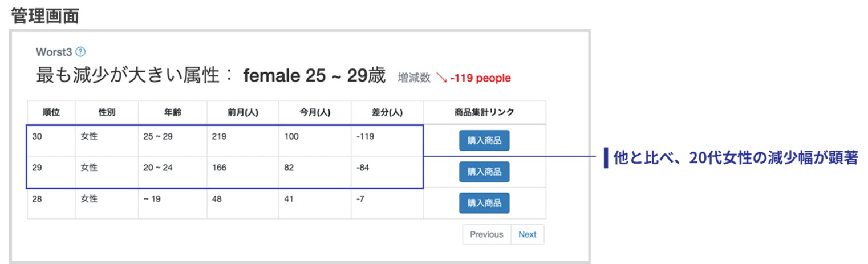
Task: Sort by 順位 column header
Action: coord(51,112)
